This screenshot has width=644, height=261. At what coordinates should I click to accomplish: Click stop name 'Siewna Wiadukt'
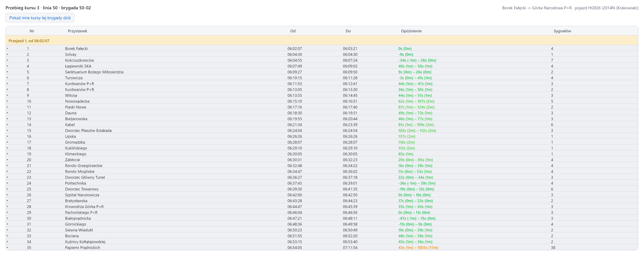click(79, 230)
